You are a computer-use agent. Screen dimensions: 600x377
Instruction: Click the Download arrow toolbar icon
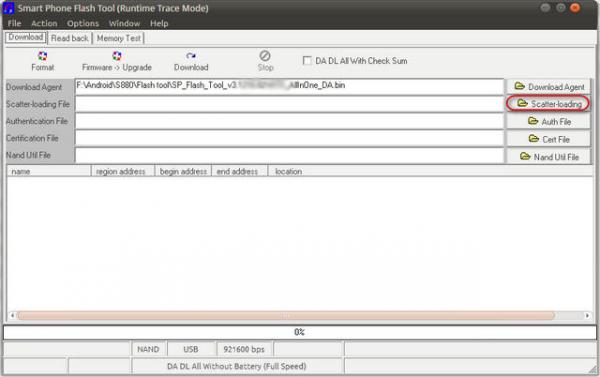pos(191,56)
